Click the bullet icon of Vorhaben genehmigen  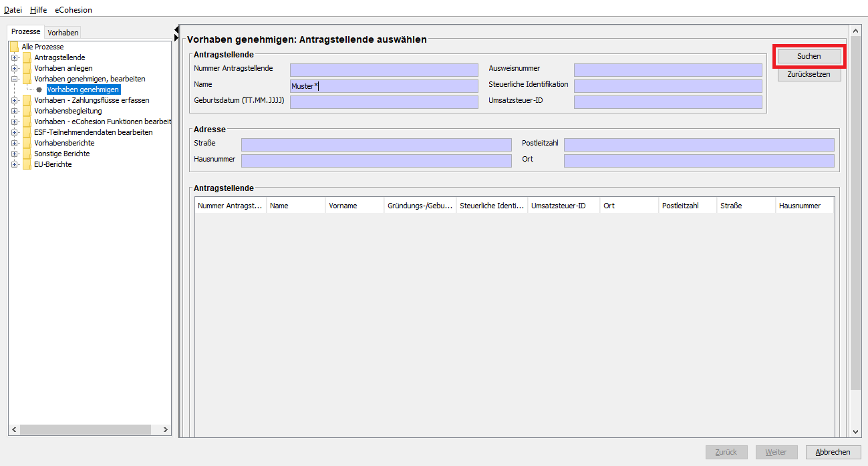pos(39,89)
